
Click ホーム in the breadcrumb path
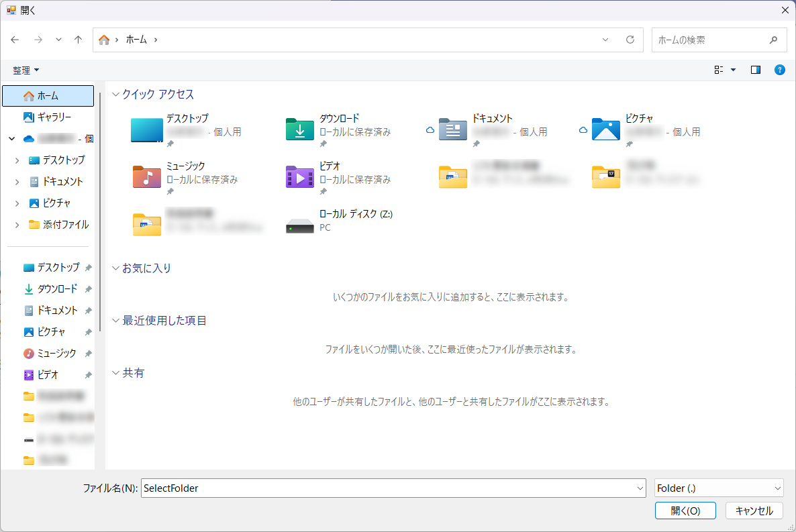coord(134,40)
